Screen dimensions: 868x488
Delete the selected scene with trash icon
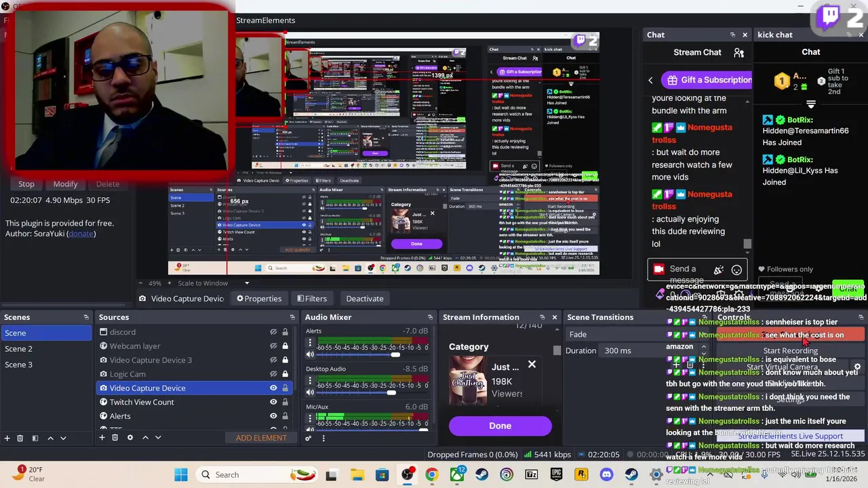20,438
